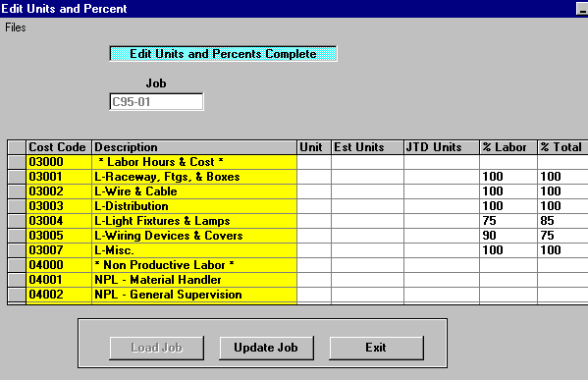The width and height of the screenshot is (588, 380).
Task: Click cost code cell 03004
Action: [59, 221]
